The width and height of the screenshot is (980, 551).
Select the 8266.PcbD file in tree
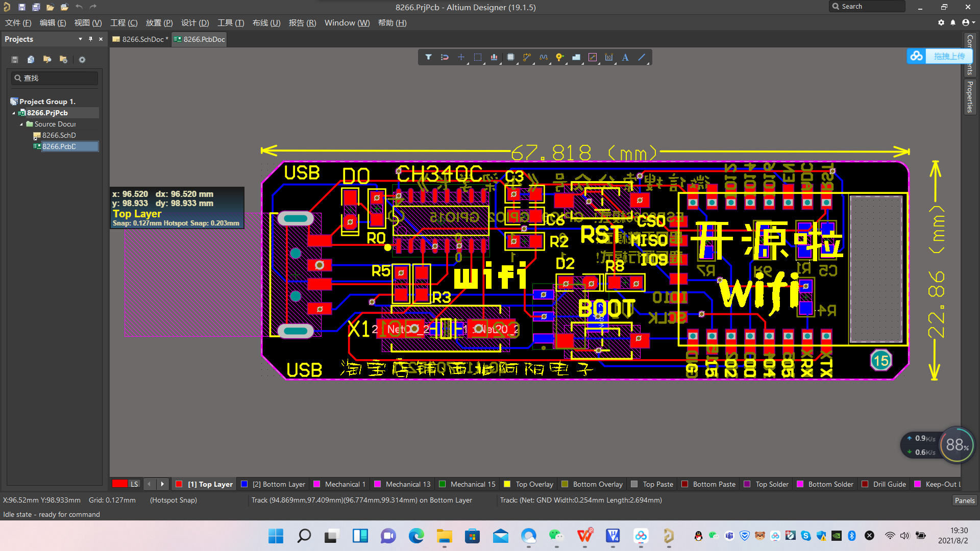tap(65, 146)
